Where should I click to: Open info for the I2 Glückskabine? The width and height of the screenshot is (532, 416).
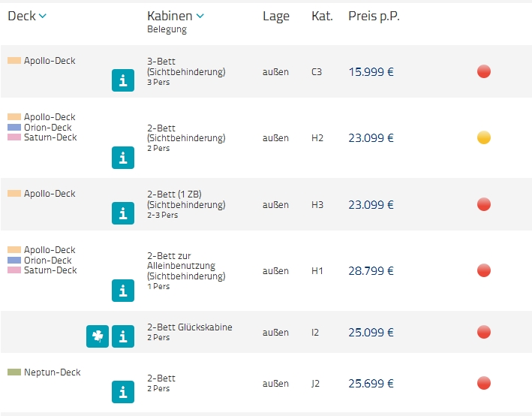123,336
